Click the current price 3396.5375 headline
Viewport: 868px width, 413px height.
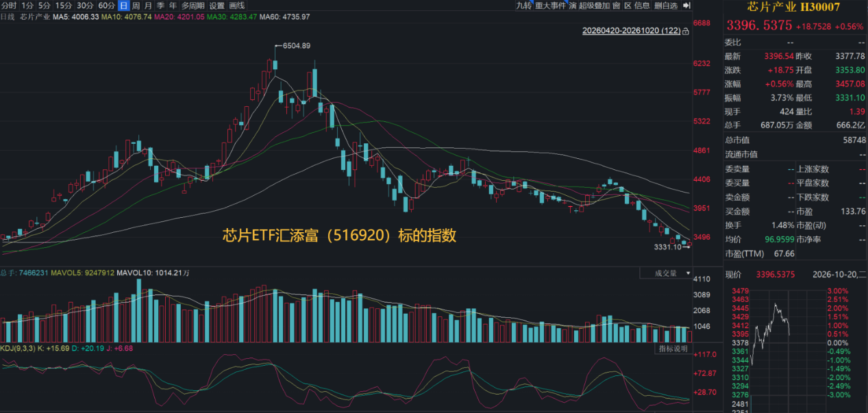759,25
